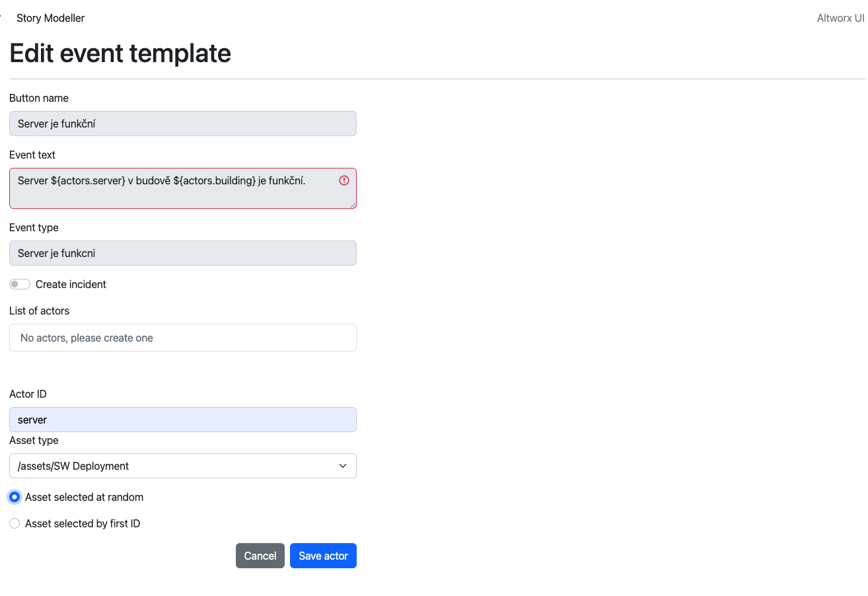The width and height of the screenshot is (868, 596).
Task: Click the Asset type label
Action: tap(34, 440)
